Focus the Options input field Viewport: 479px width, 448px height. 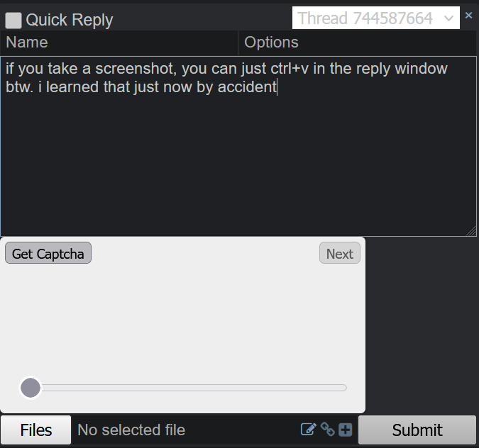[358, 43]
